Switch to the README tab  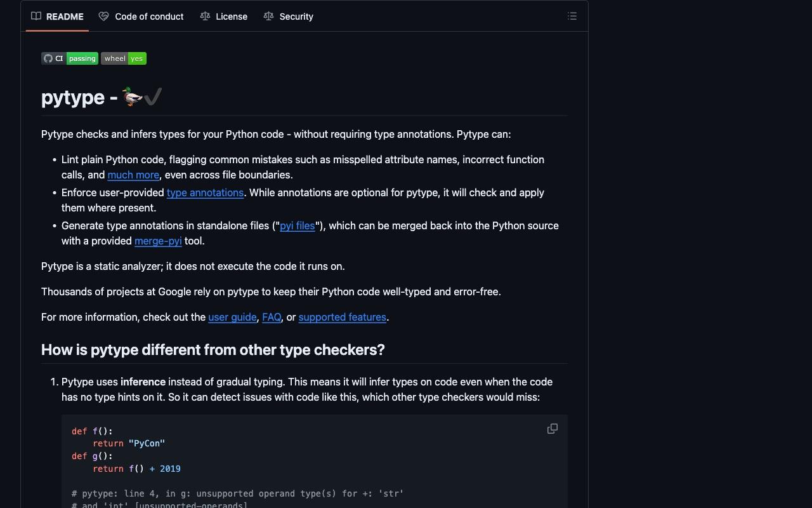click(58, 17)
